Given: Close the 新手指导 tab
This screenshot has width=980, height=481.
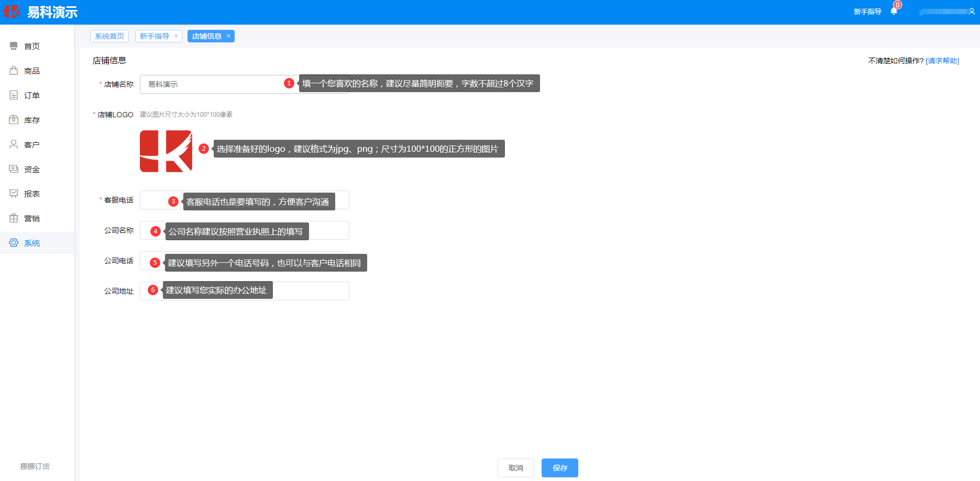Looking at the screenshot, I should 176,36.
